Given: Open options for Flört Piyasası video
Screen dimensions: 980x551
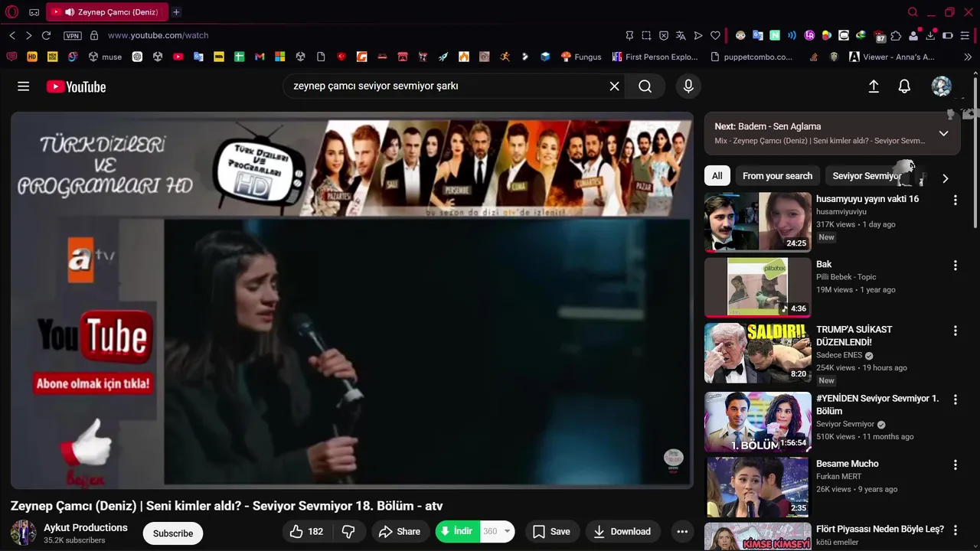Looking at the screenshot, I should (x=955, y=530).
